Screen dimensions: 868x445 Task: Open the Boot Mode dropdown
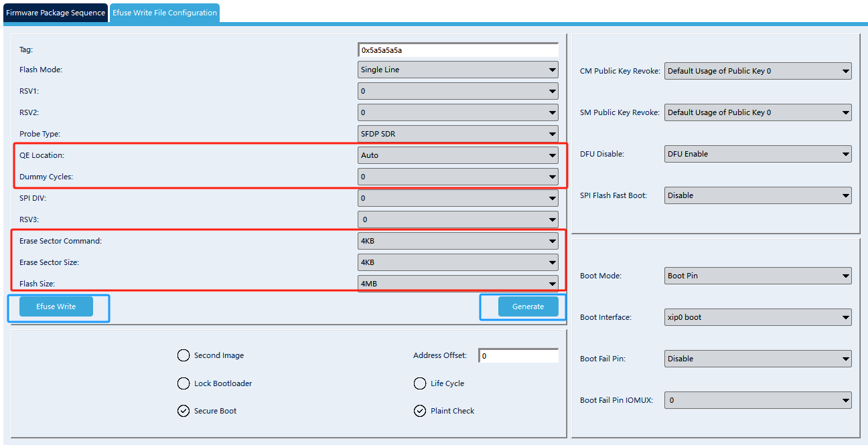758,276
